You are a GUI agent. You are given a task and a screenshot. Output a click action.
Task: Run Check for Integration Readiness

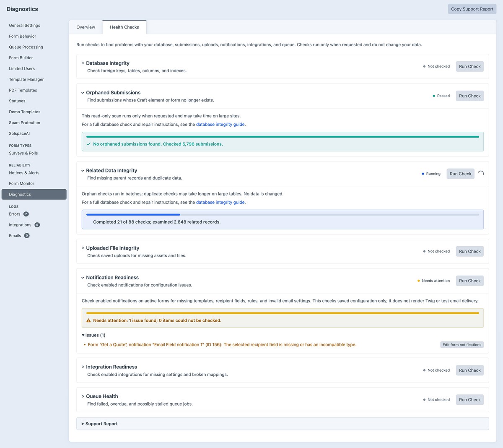click(469, 370)
